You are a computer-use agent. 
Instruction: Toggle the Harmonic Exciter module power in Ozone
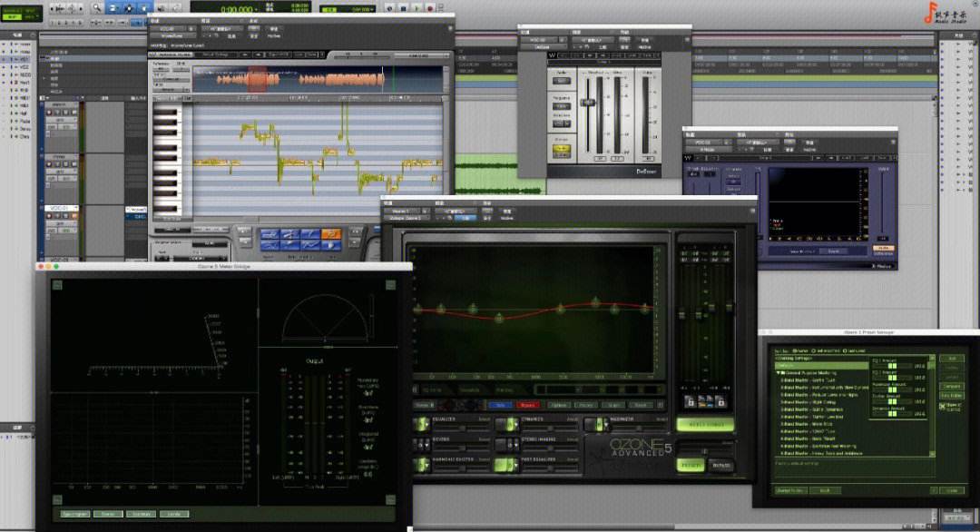pos(421,465)
